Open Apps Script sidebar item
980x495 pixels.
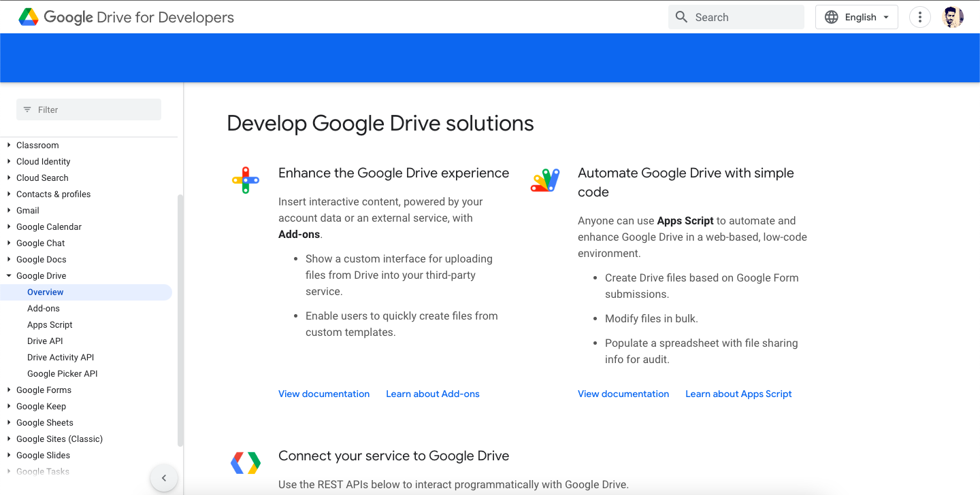pyautogui.click(x=50, y=324)
